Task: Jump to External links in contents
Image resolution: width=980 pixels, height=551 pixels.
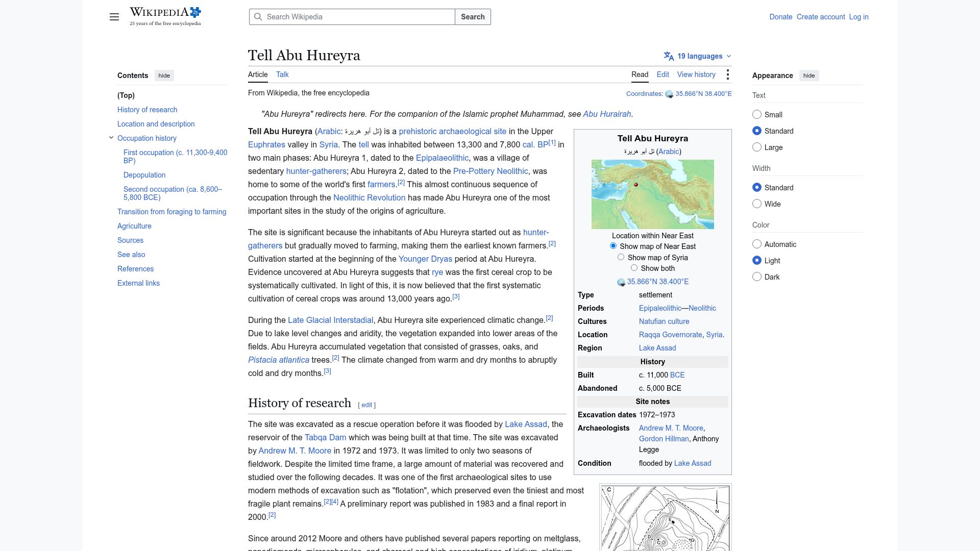Action: point(138,283)
